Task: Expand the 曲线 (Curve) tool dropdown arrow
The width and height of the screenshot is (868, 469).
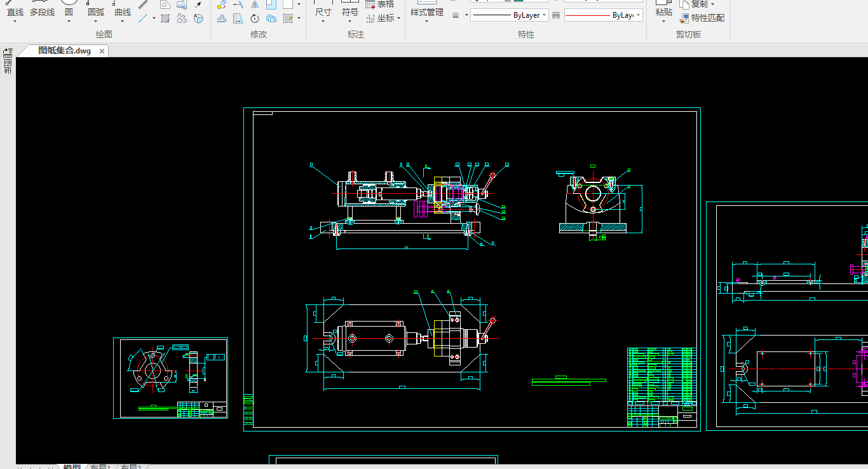Action: click(123, 22)
